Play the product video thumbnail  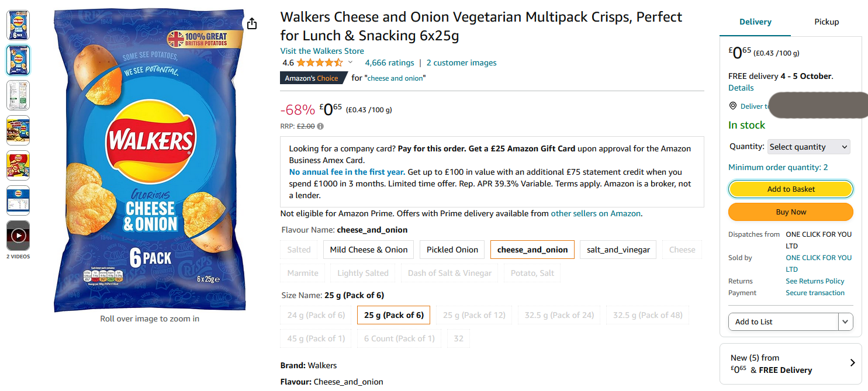point(18,236)
